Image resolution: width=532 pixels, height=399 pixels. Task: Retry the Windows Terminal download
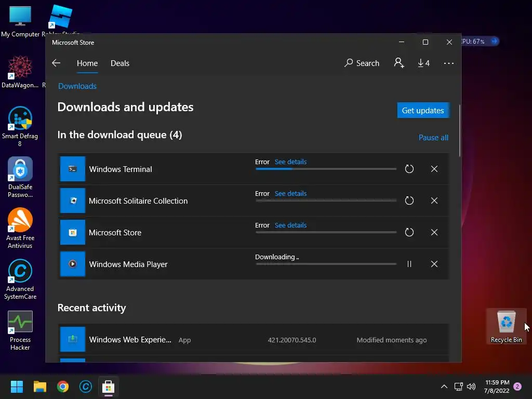(409, 169)
